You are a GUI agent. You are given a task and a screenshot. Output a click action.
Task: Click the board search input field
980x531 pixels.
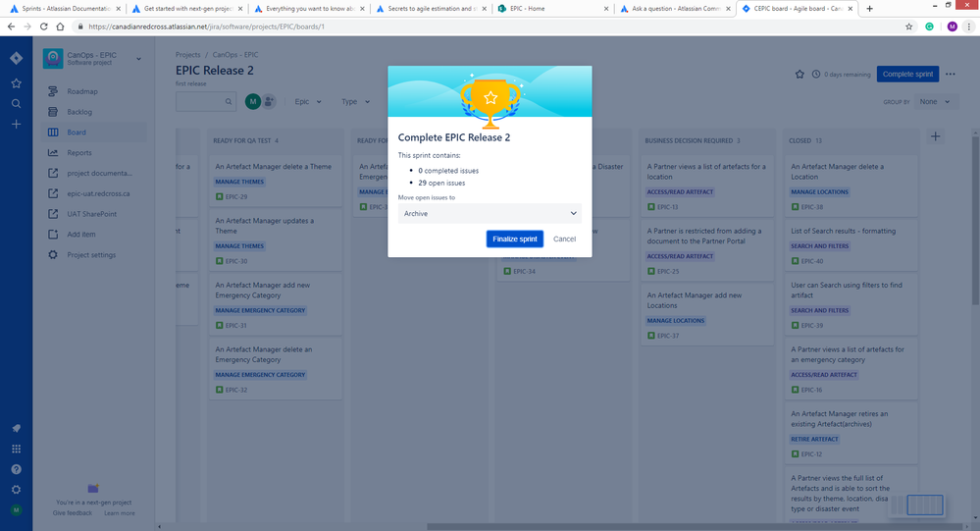206,101
